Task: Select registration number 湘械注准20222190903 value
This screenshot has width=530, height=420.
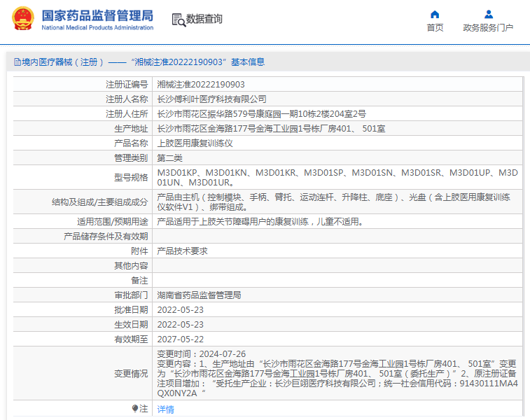Action: (201, 85)
